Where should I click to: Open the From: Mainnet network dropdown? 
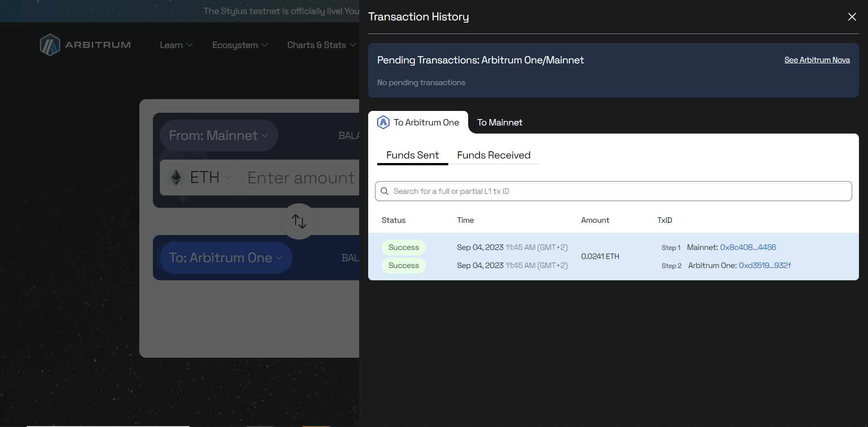pyautogui.click(x=218, y=135)
